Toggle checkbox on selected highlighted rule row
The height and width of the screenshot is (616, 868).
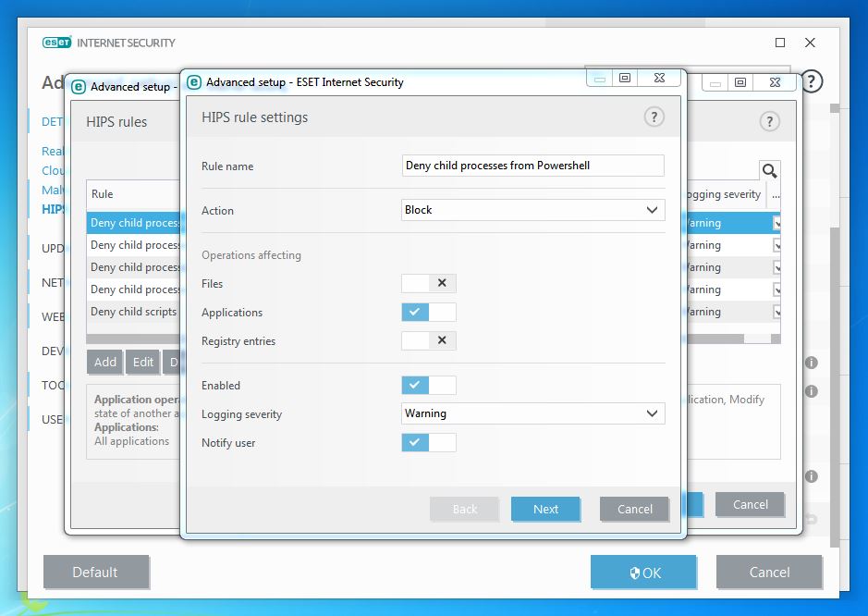tap(776, 223)
